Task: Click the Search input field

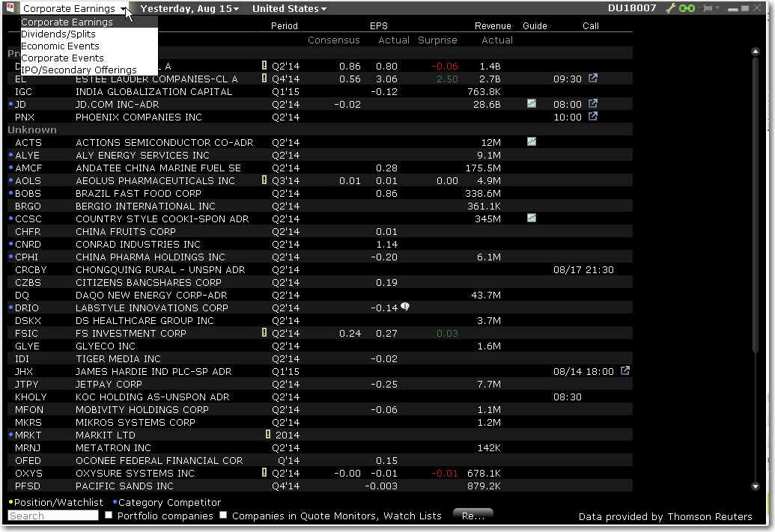Action: pos(53,516)
